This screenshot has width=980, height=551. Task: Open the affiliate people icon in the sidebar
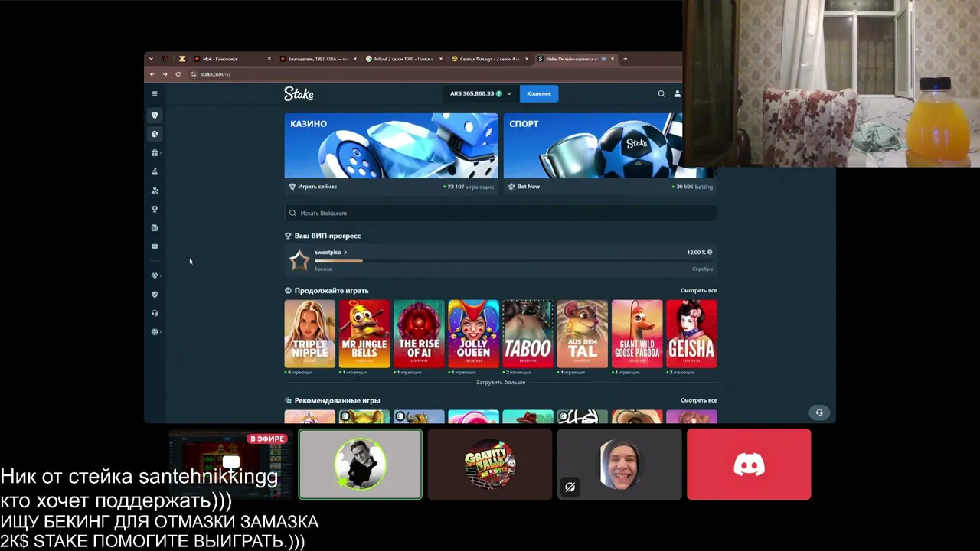tap(155, 191)
